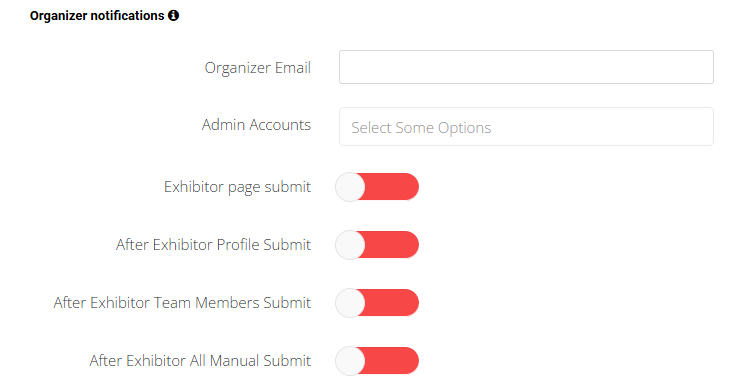The image size is (732, 387).
Task: Click the Organizer Email label
Action: pos(258,68)
